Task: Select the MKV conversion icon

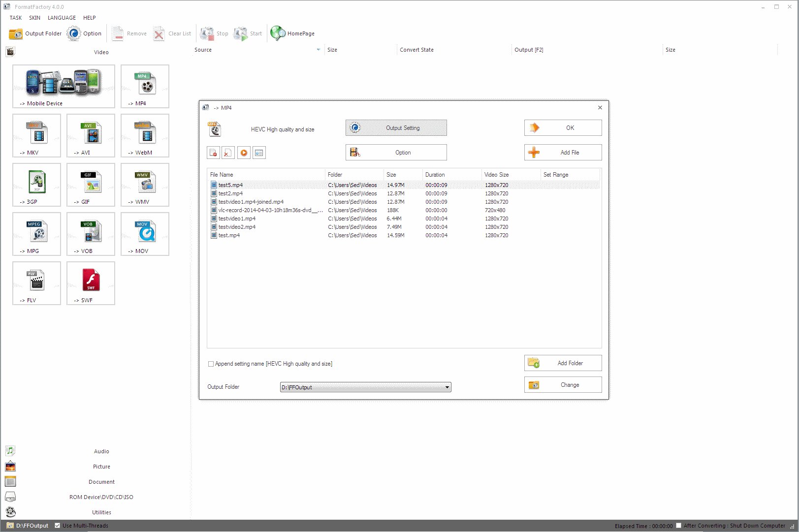Action: (36, 135)
